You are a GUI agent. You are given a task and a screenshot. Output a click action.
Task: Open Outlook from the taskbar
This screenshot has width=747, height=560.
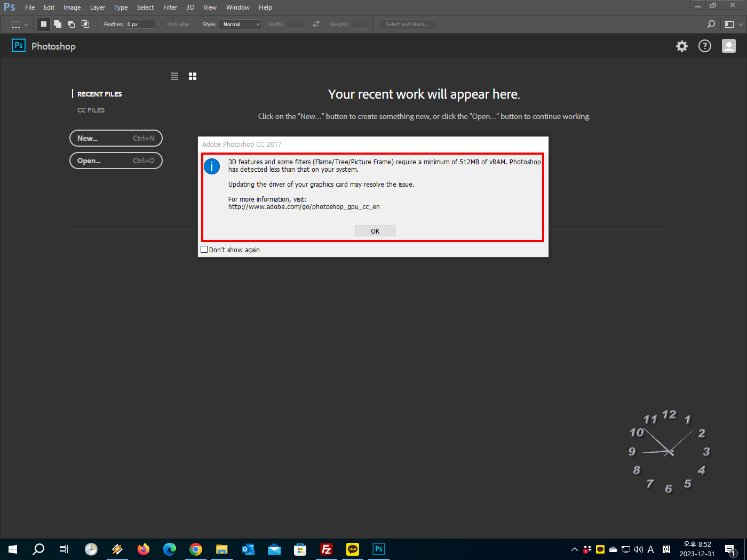(x=248, y=549)
